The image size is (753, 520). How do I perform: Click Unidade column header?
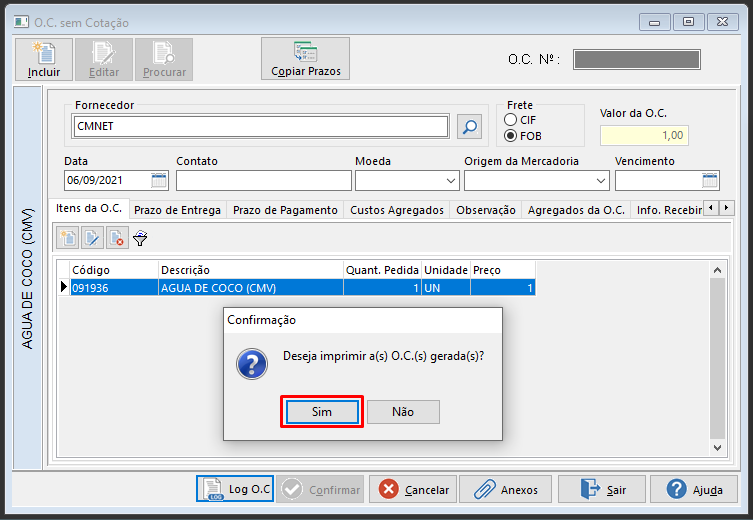(446, 270)
